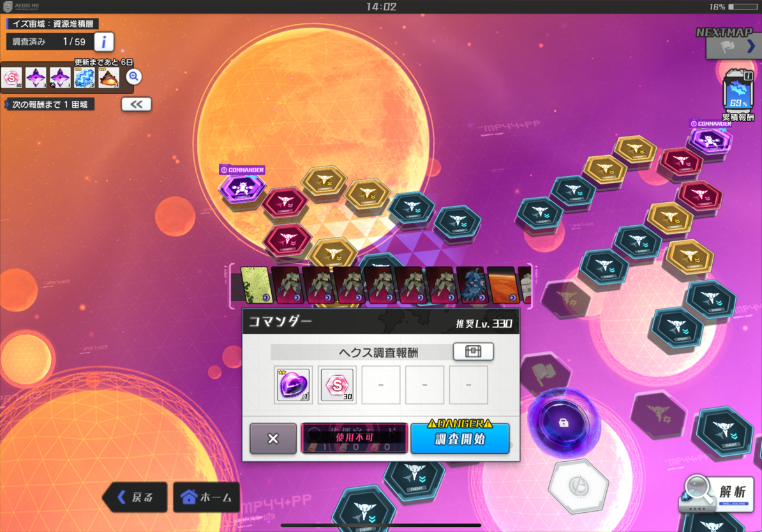This screenshot has height=532, width=762.
Task: Select the COMMANDER hex beside the orange planet
Action: pyautogui.click(x=241, y=188)
